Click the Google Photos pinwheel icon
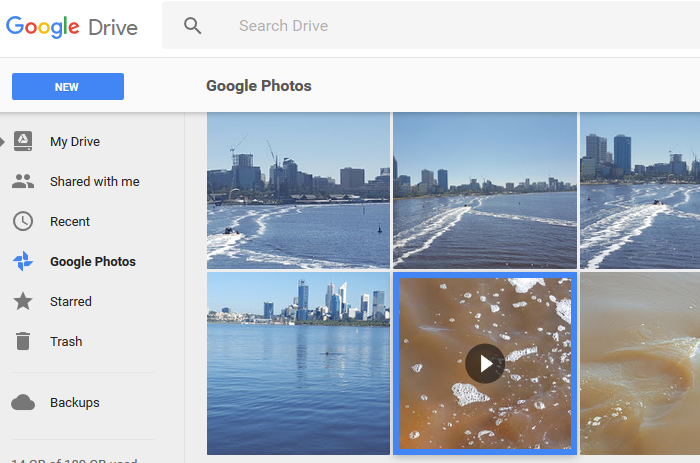Screen dimensions: 700x463 23,261
